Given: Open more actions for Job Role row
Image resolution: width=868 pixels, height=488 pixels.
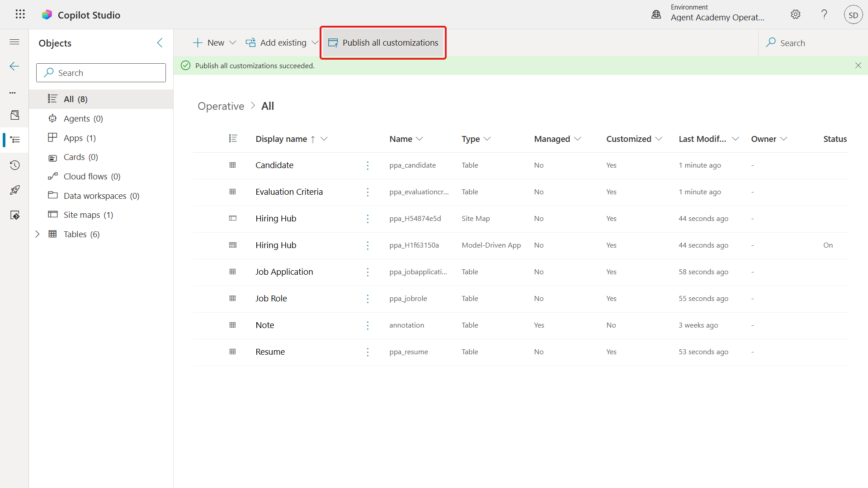Looking at the screenshot, I should pos(368,299).
